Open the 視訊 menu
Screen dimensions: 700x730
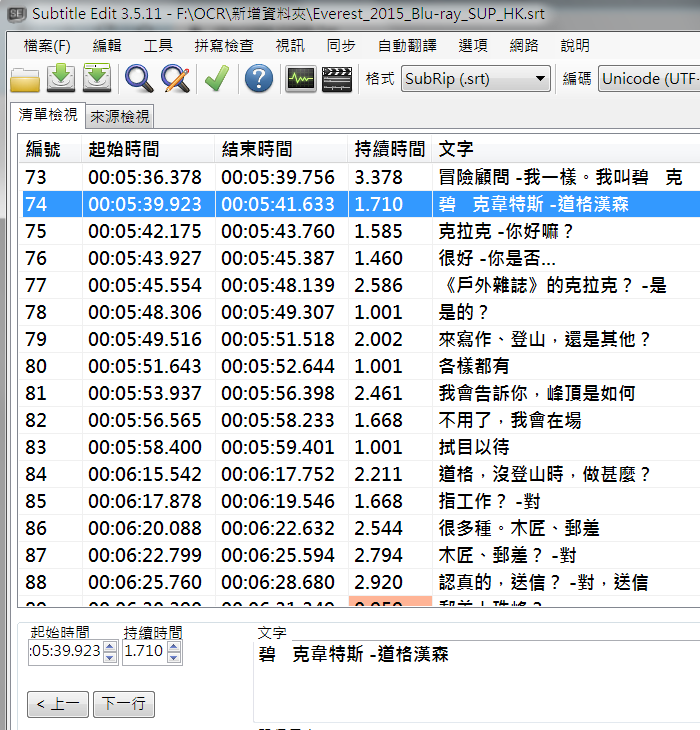pos(290,46)
